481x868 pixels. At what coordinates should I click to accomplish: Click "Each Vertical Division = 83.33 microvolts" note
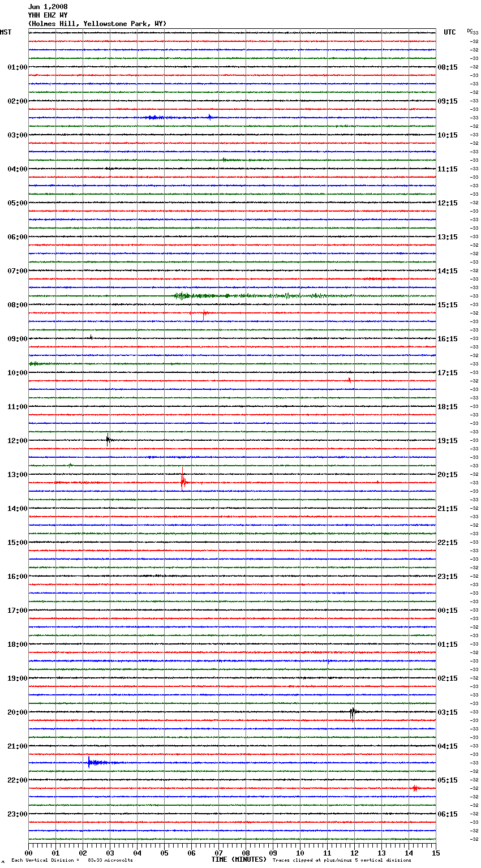tap(72, 861)
